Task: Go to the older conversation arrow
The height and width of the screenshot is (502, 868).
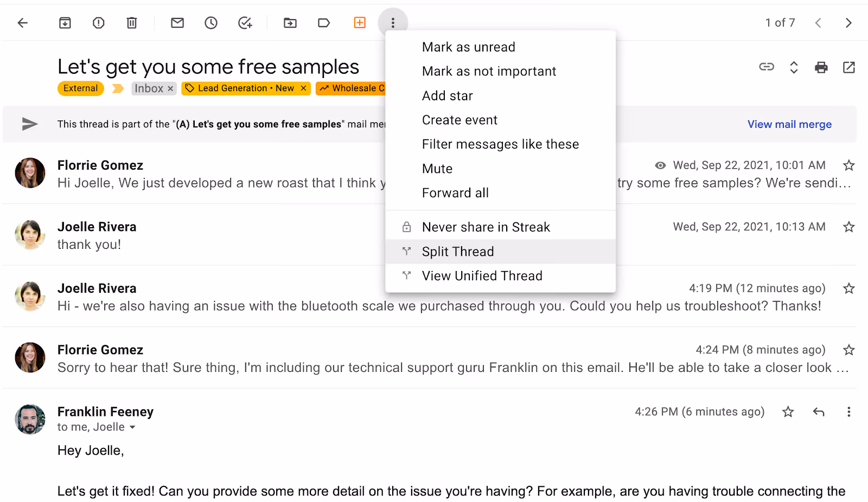Action: 848,23
